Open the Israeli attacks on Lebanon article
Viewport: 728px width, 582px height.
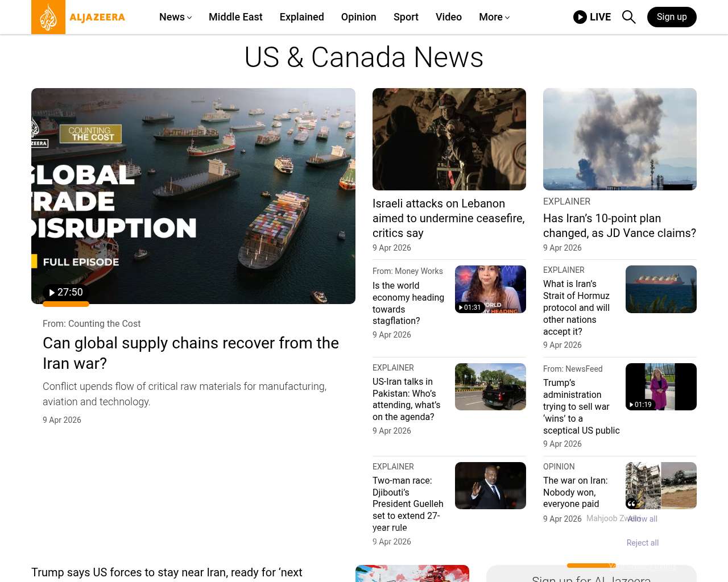pos(448,218)
